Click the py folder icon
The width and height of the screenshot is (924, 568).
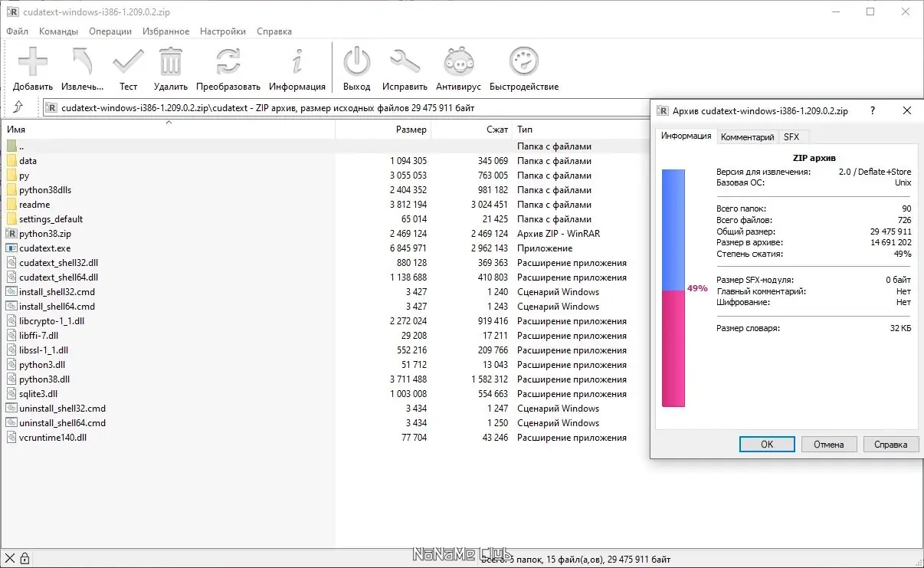click(x=11, y=176)
